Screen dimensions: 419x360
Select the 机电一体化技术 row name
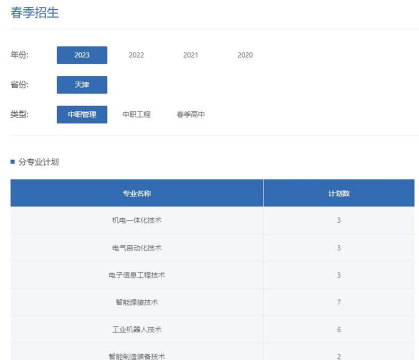pyautogui.click(x=137, y=220)
